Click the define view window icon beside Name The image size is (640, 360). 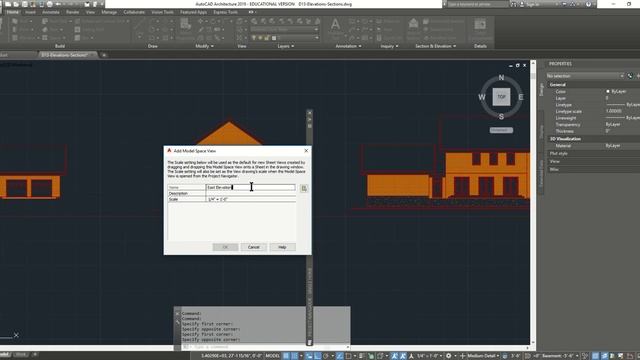(304, 188)
